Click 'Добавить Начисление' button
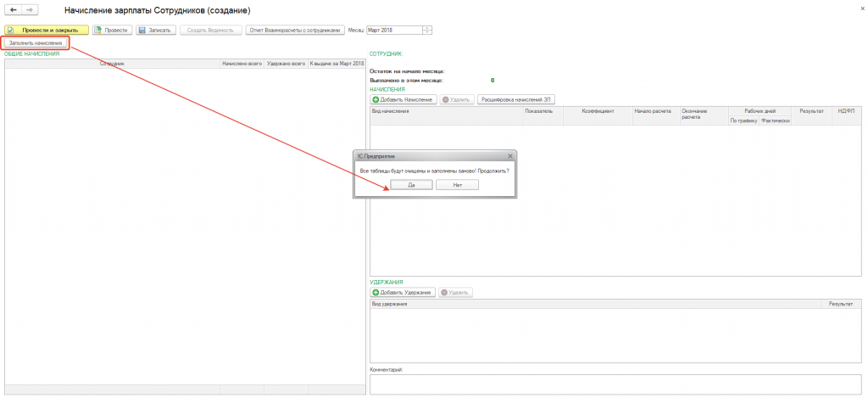868x398 pixels. pyautogui.click(x=403, y=100)
